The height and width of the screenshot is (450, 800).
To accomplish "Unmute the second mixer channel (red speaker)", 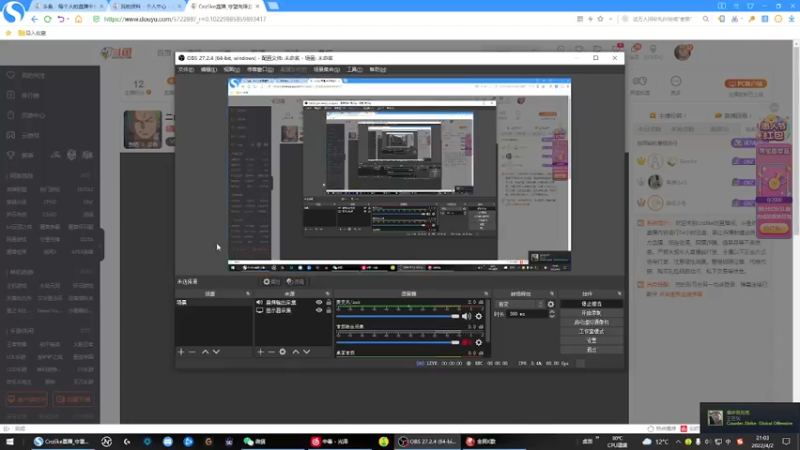I will (x=466, y=342).
